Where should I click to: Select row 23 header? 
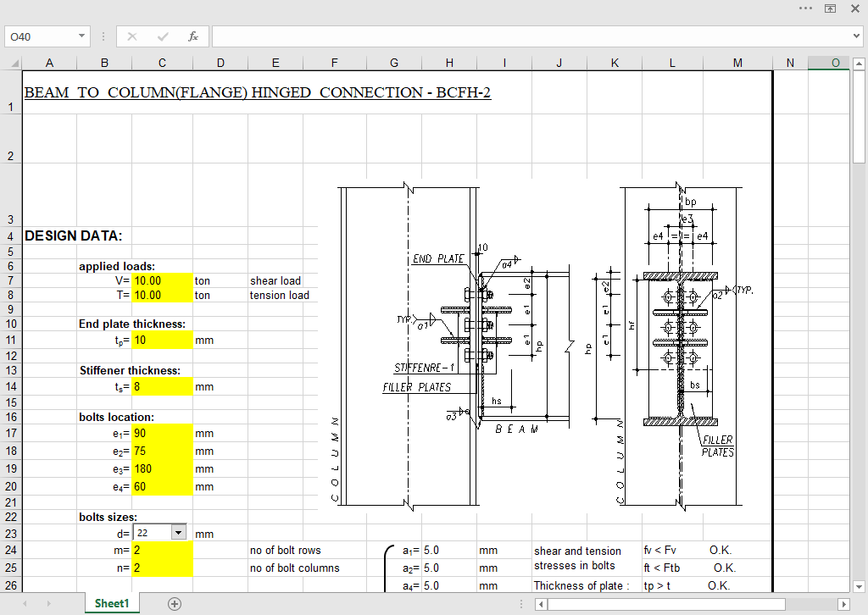[11, 534]
